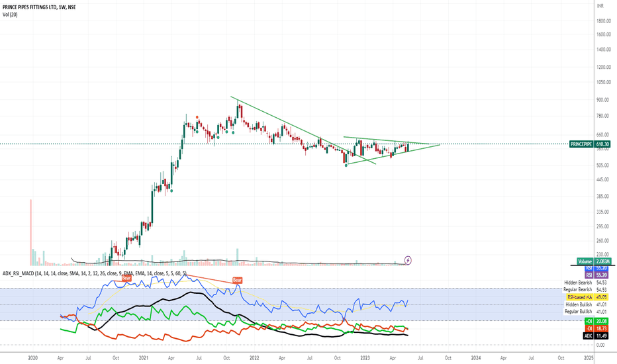Click the purple RSI 55.20 tag
The image size is (617, 364).
point(596,275)
